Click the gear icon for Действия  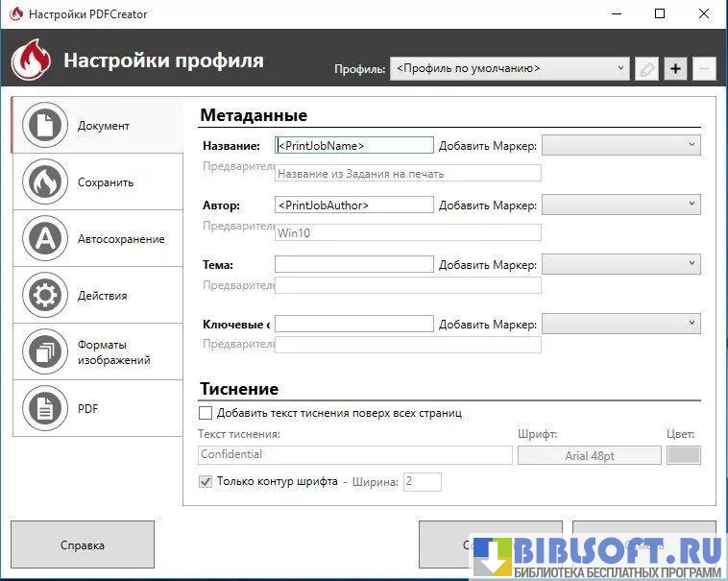click(x=45, y=296)
